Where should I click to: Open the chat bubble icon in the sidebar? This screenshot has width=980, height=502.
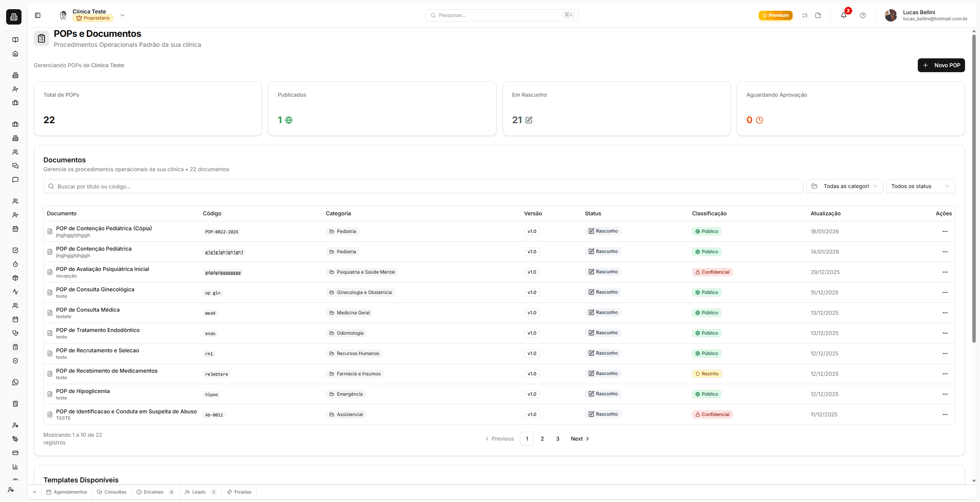15,180
